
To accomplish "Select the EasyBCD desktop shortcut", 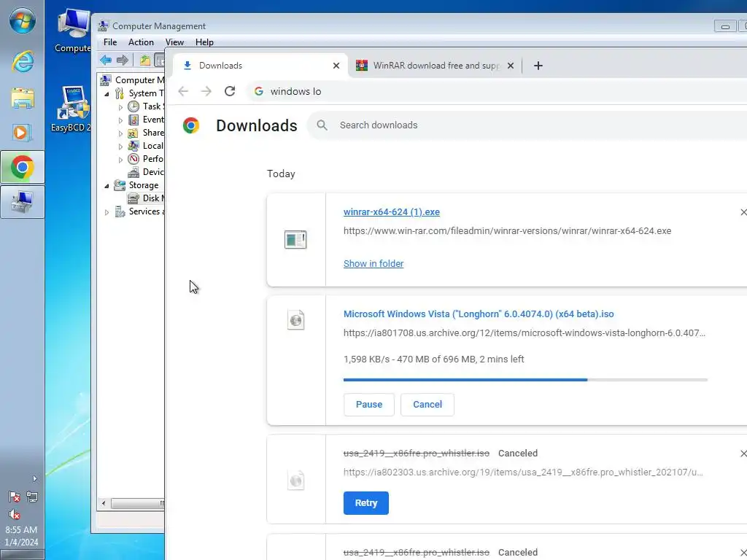I will tap(71, 109).
